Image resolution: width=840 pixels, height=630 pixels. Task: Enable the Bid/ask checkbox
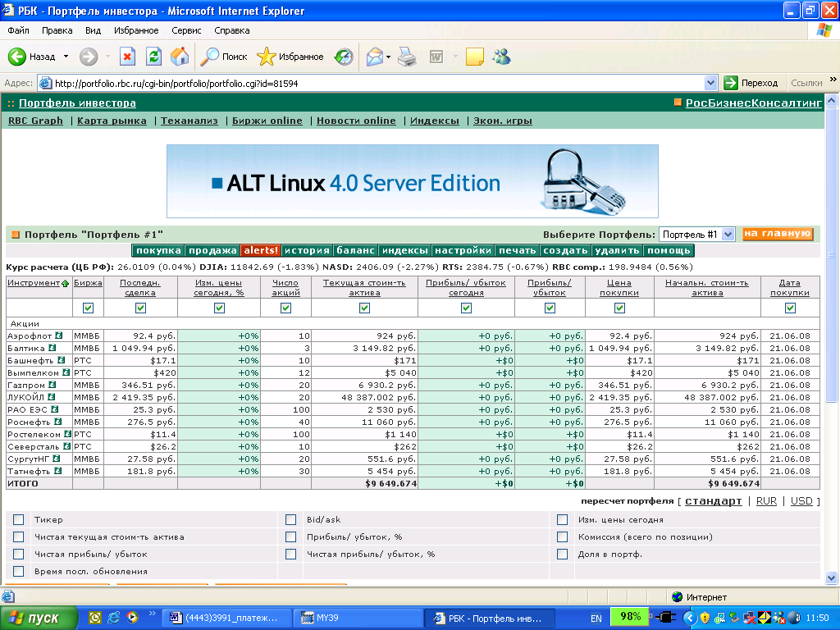pyautogui.click(x=290, y=519)
